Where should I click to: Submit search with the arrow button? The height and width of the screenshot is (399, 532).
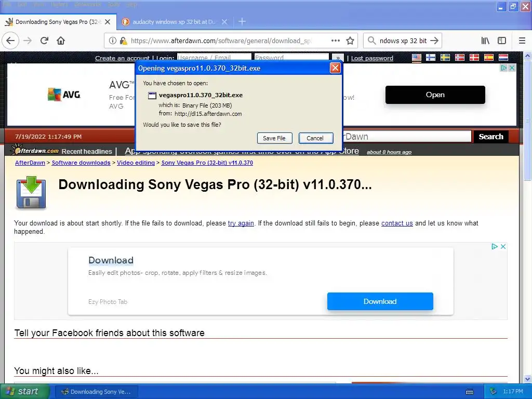[x=434, y=41]
